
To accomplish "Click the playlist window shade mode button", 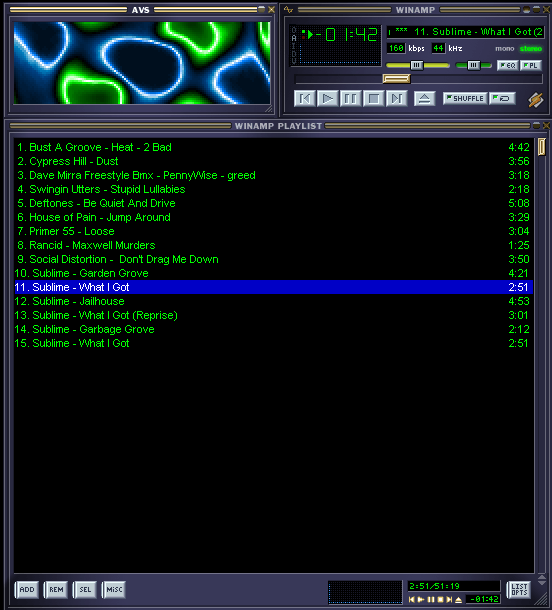I will click(x=536, y=125).
